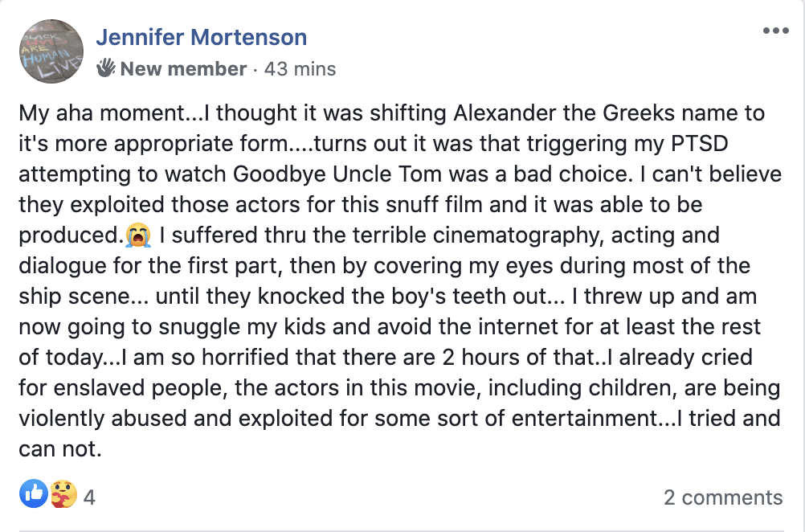Show who reacted by clicking count 4

[89, 497]
